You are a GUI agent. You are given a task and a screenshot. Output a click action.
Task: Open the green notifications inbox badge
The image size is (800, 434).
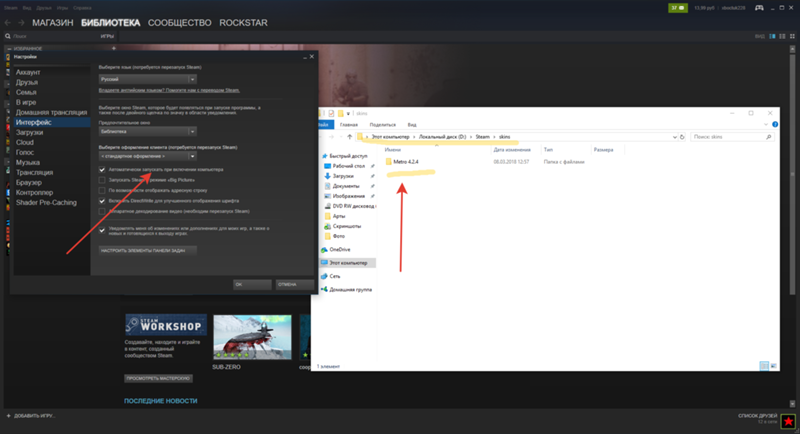pos(678,8)
